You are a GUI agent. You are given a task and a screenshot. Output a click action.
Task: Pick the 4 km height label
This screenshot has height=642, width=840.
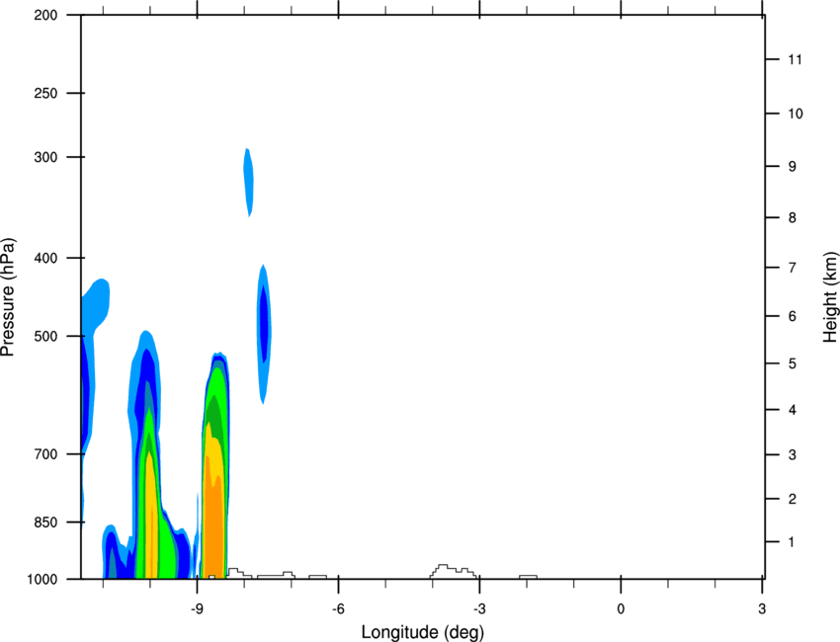click(x=793, y=410)
